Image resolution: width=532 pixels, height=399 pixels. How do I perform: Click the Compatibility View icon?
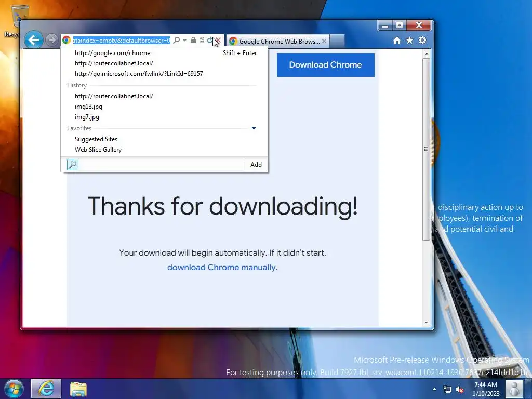(x=202, y=41)
